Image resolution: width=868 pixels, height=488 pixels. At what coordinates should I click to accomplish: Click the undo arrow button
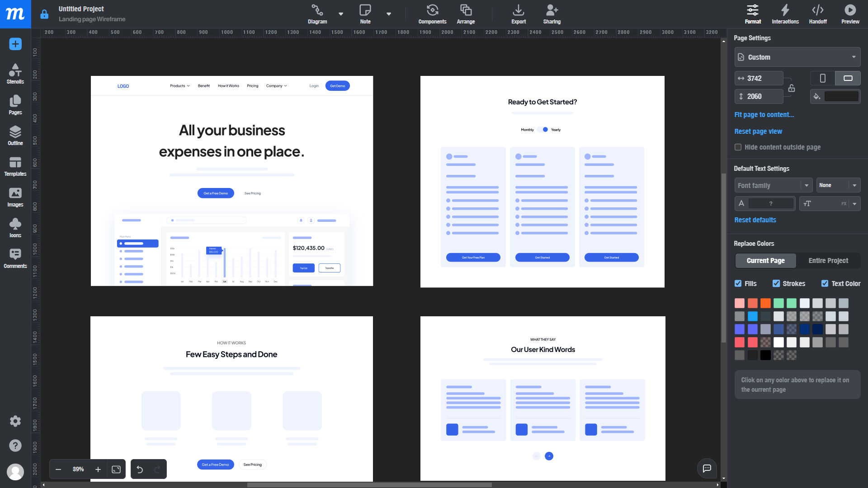[x=140, y=469]
